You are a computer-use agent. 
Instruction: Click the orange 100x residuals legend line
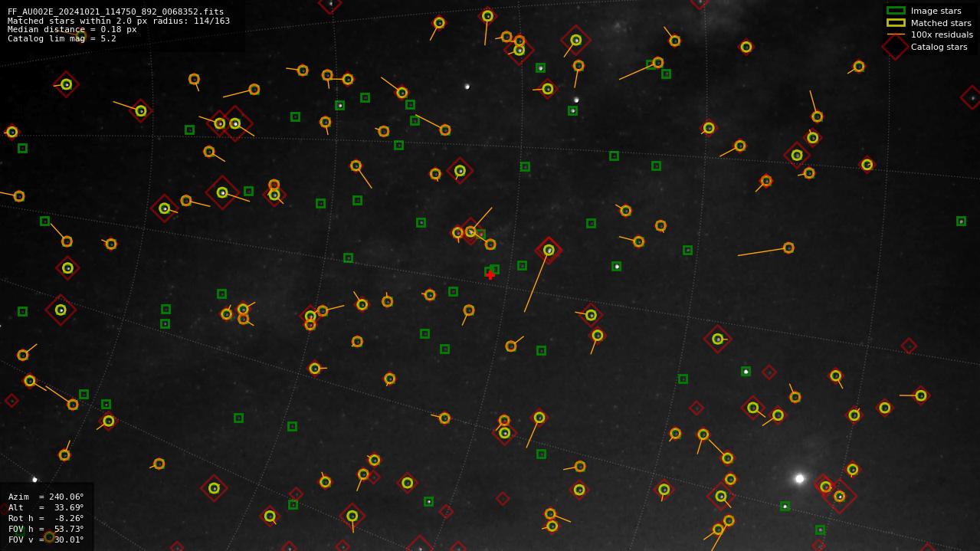(896, 34)
